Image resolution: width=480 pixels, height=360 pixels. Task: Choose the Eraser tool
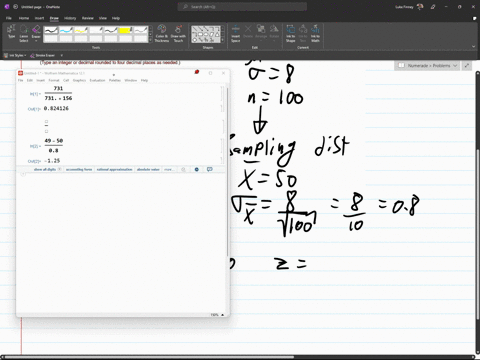[36, 33]
